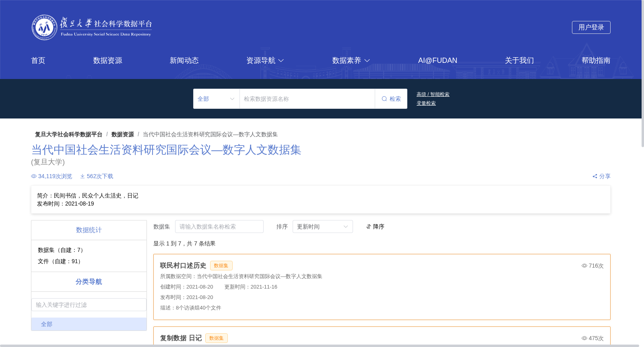Viewport: 644px width, 347px height.
Task: Click breadcrumb 数据资源
Action: (123, 134)
